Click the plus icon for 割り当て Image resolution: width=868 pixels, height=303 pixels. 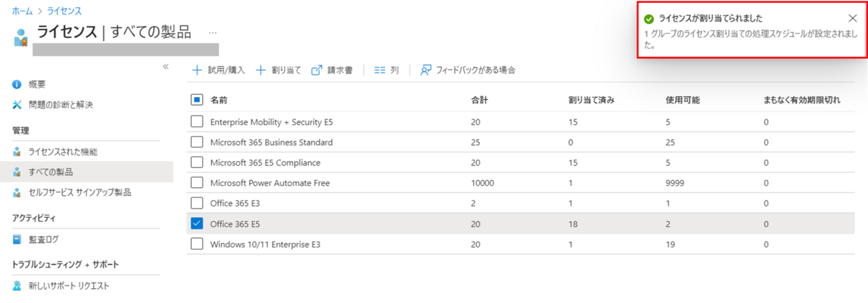click(x=261, y=70)
